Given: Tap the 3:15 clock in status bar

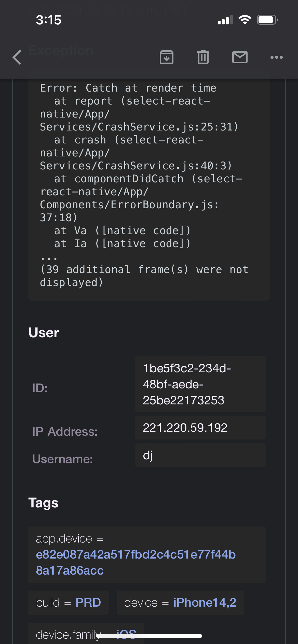Looking at the screenshot, I should pyautogui.click(x=49, y=20).
